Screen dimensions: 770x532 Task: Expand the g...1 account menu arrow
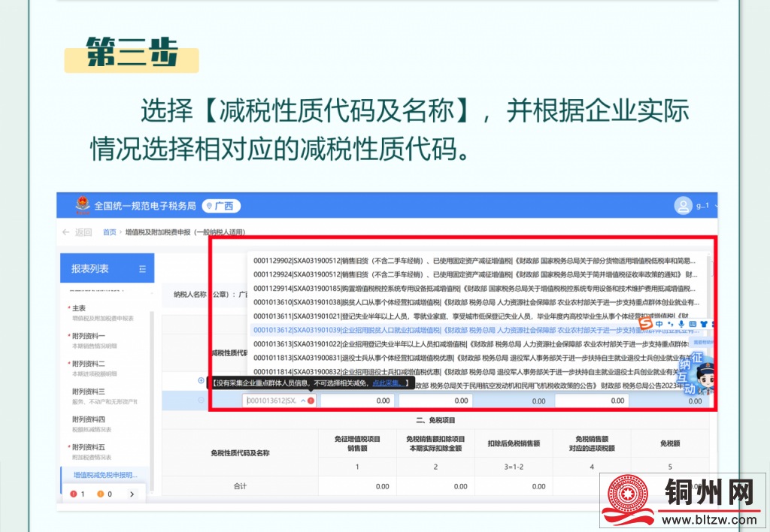(x=716, y=206)
